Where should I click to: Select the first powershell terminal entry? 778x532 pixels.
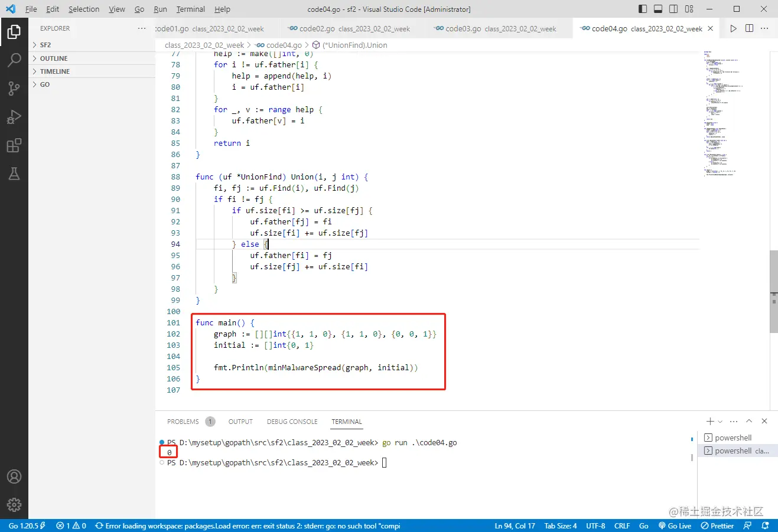pyautogui.click(x=737, y=438)
